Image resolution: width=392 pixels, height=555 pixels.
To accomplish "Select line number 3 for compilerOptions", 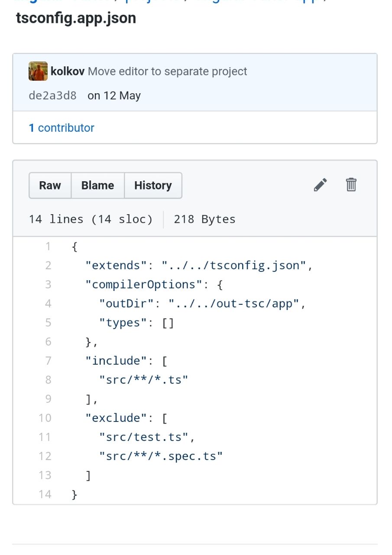I will [48, 284].
